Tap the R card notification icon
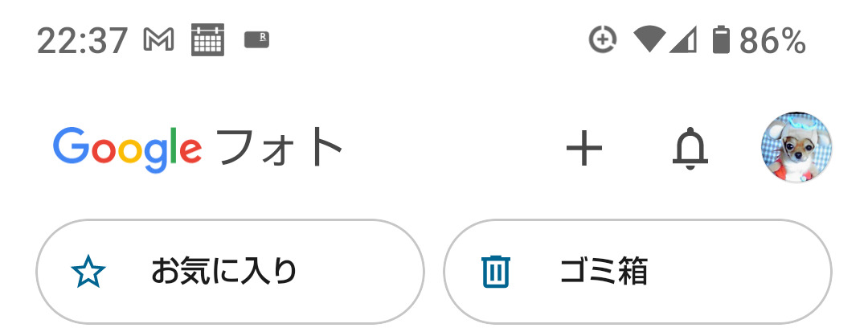The width and height of the screenshot is (868, 332). (x=256, y=39)
